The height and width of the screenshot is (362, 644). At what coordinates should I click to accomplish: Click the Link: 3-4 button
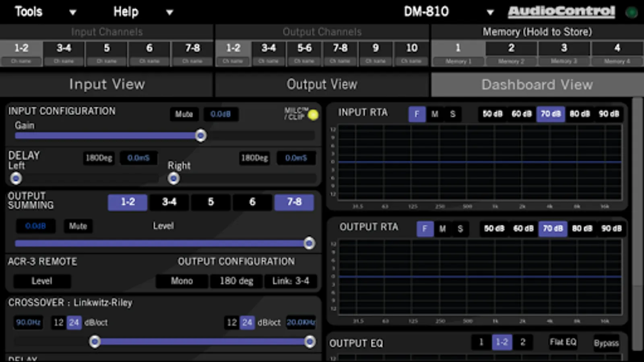(291, 281)
